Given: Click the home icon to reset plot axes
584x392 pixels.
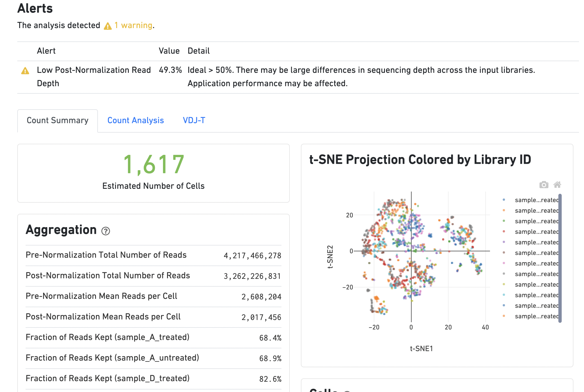Looking at the screenshot, I should tap(557, 185).
